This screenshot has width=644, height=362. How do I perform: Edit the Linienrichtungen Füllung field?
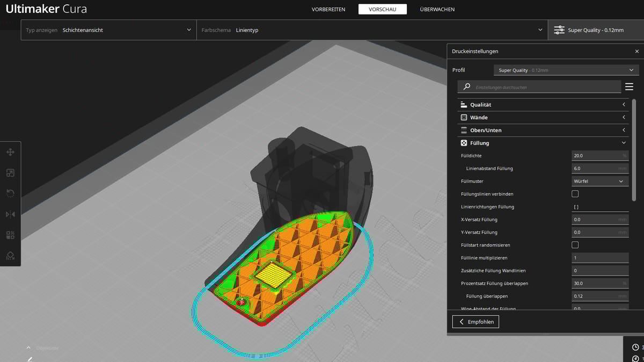[x=600, y=207]
